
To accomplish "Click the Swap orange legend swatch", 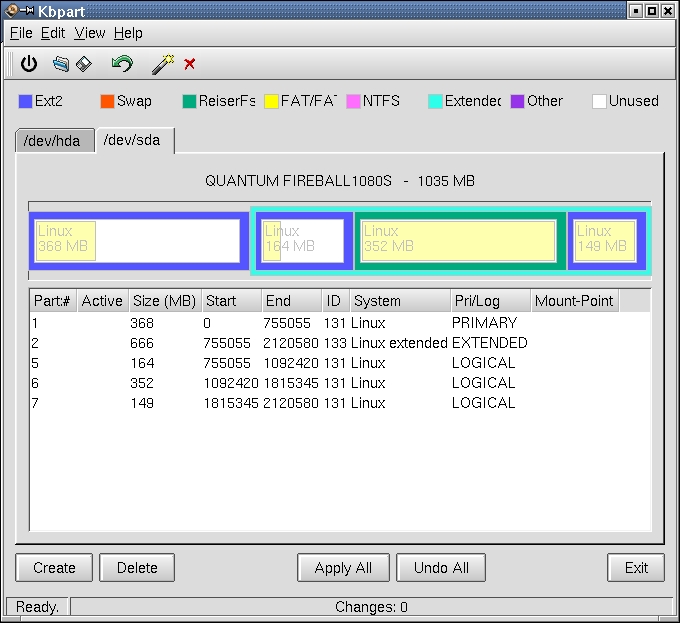I will pos(107,101).
